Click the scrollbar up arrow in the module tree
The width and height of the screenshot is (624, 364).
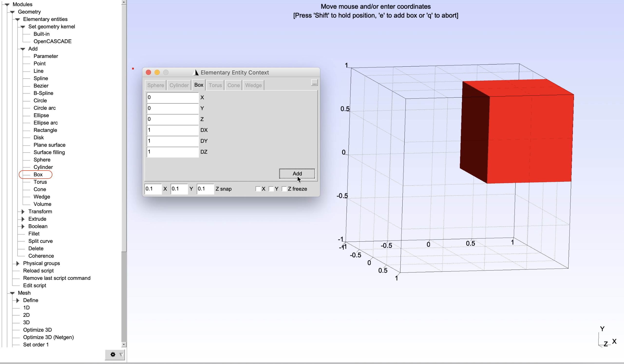point(124,2)
